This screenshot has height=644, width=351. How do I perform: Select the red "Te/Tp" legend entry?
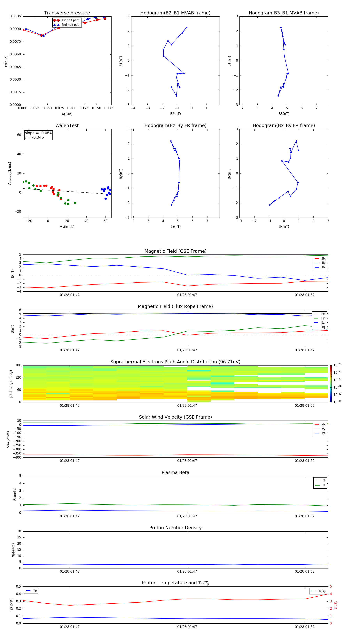[x=318, y=591]
